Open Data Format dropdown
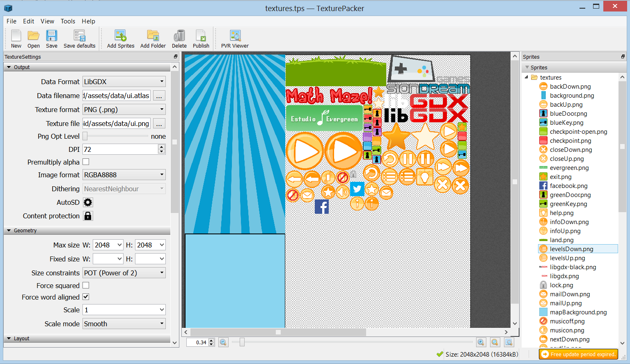The width and height of the screenshot is (630, 364). [x=124, y=82]
